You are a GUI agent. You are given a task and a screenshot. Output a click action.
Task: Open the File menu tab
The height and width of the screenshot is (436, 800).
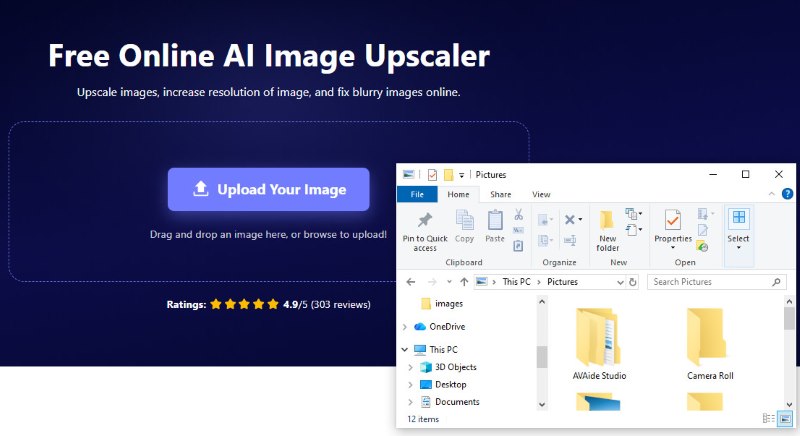point(417,194)
